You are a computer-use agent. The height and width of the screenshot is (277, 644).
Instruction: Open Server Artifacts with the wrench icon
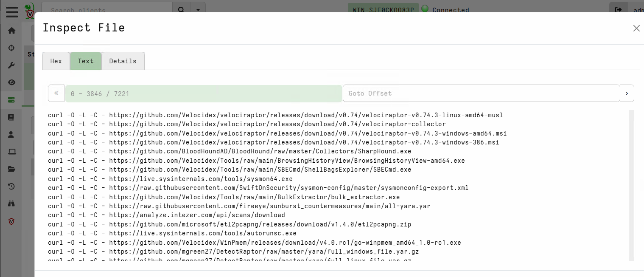[x=11, y=65]
